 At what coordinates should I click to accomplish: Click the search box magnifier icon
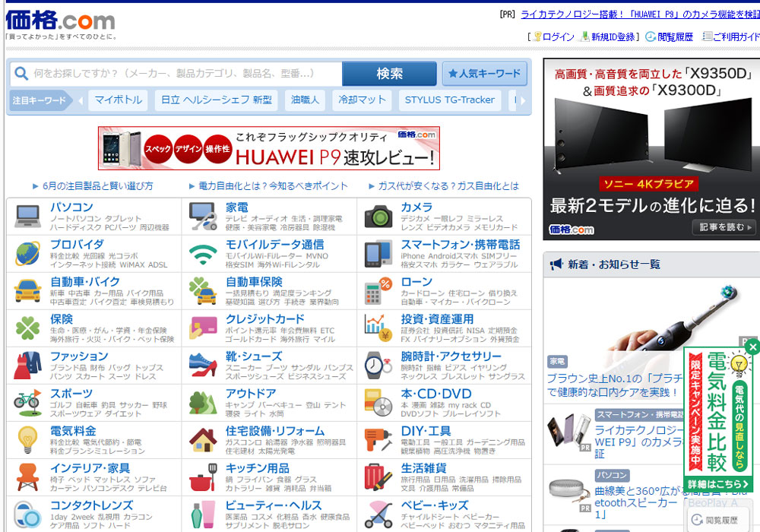point(21,74)
